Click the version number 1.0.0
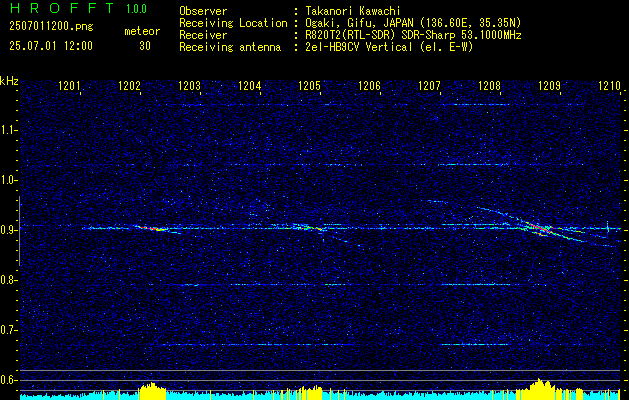 (136, 8)
